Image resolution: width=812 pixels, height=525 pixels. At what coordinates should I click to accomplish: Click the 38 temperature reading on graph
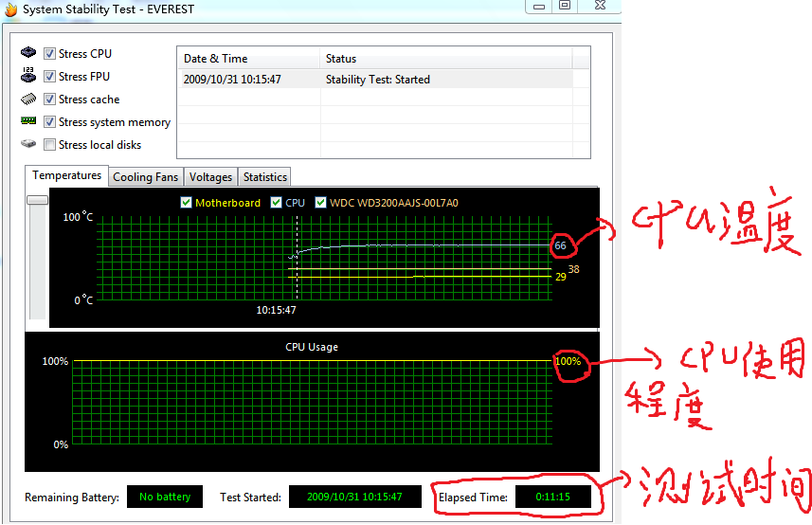tap(574, 269)
